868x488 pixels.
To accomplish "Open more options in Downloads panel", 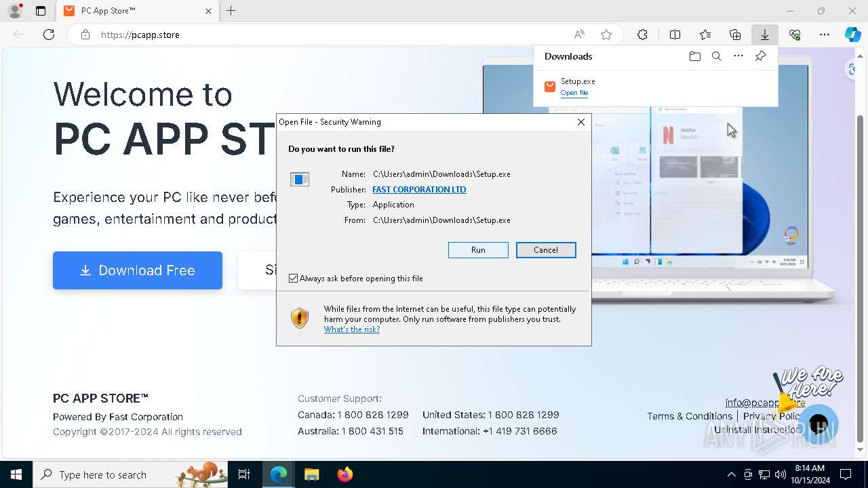I will click(x=738, y=56).
